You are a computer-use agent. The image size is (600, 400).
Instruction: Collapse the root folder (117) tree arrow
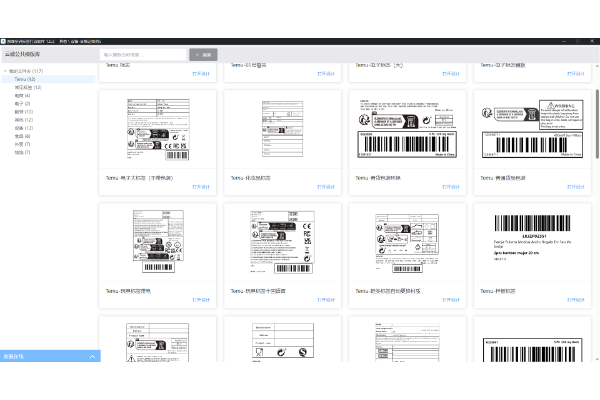[5, 71]
